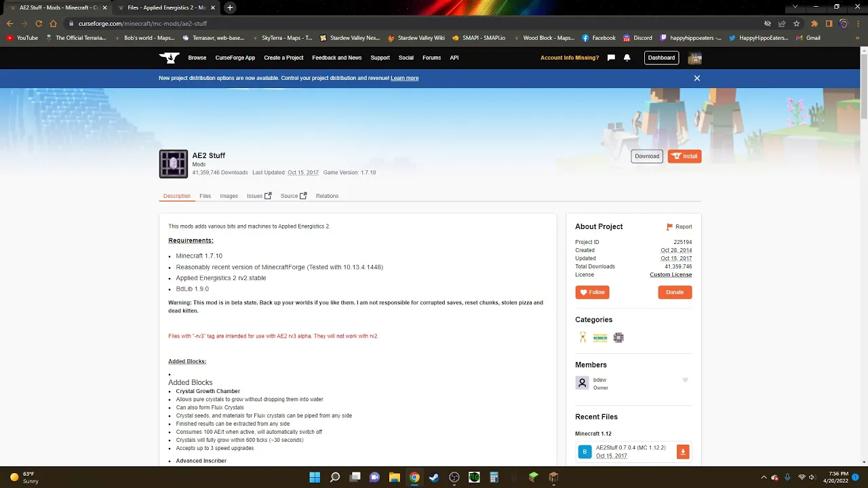868x488 pixels.
Task: Open the Images tab
Action: pyautogui.click(x=229, y=196)
